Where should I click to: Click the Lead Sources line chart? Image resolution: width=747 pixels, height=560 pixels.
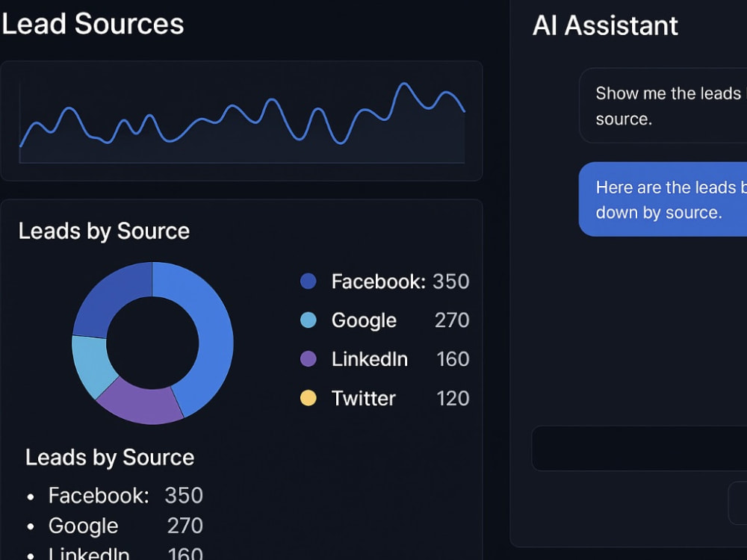[241, 121]
